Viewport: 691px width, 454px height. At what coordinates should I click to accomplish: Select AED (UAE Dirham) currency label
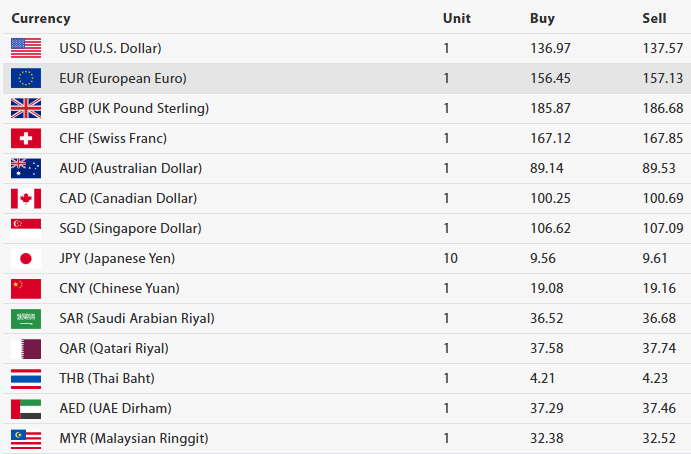click(x=115, y=408)
